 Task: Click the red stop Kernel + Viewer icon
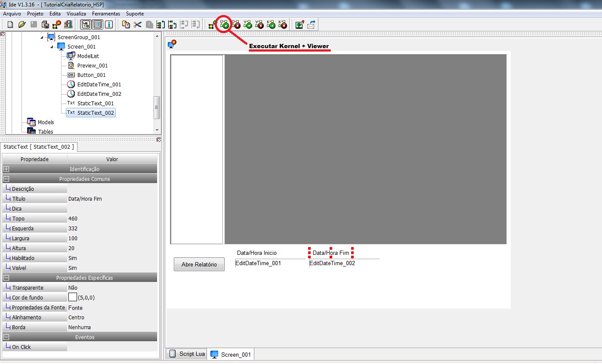[236, 25]
